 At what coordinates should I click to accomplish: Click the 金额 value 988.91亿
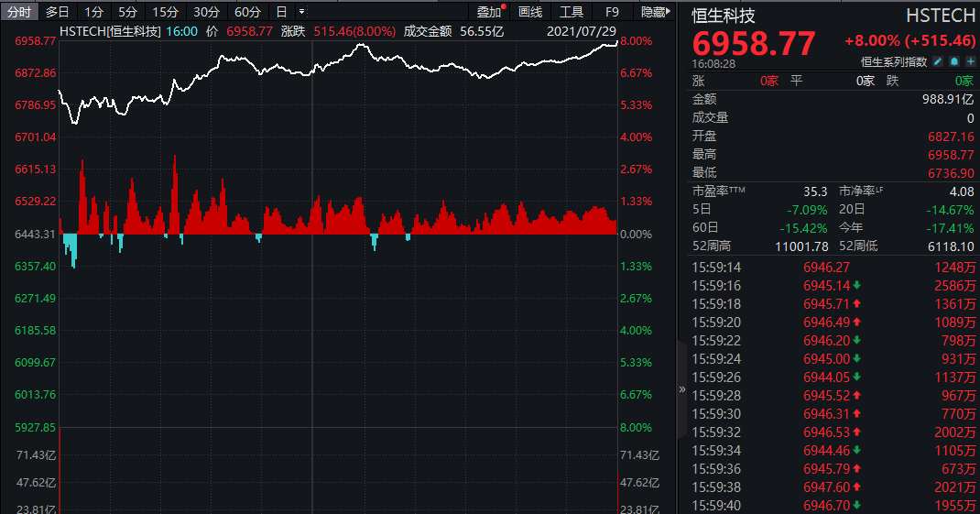[x=948, y=99]
